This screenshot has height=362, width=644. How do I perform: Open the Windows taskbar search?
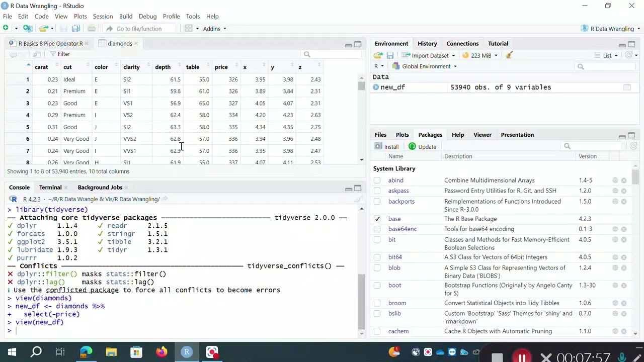pos(36,352)
